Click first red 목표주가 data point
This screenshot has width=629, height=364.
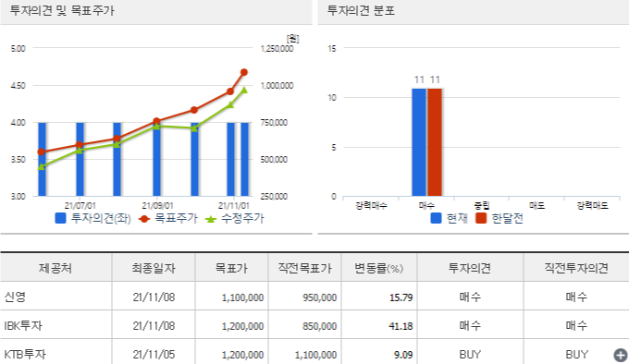41,152
